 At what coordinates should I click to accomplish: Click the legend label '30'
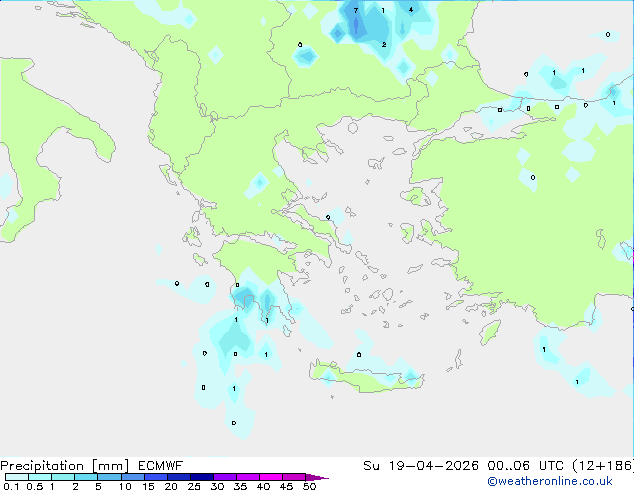coord(217,486)
